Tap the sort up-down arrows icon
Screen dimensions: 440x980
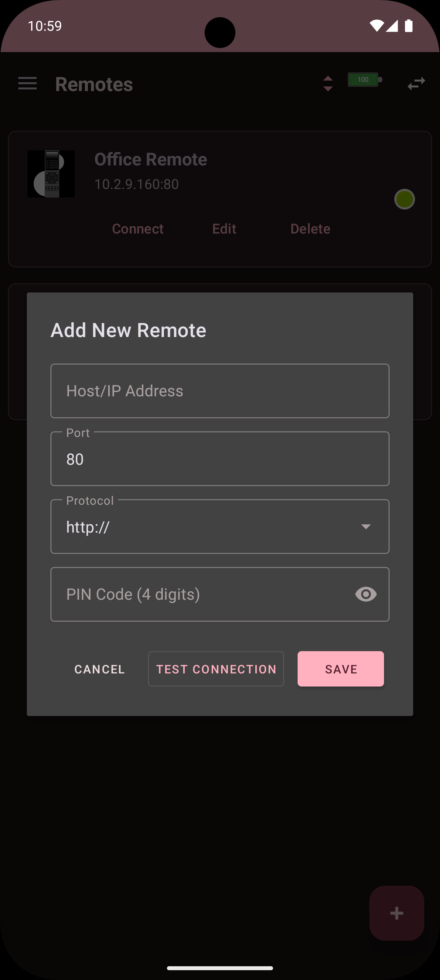pos(328,84)
